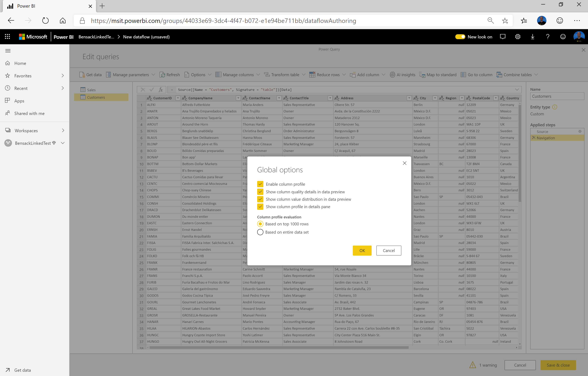Delete the Navigation applied step

tap(534, 138)
